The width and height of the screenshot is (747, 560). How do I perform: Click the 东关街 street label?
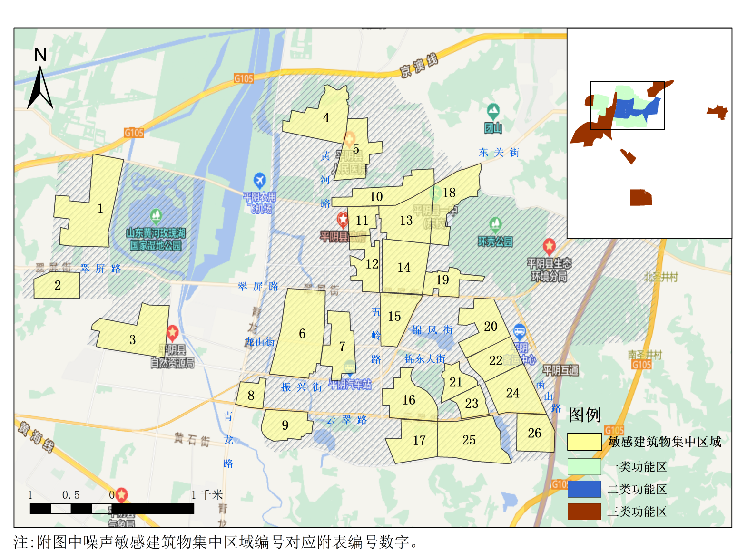499,153
